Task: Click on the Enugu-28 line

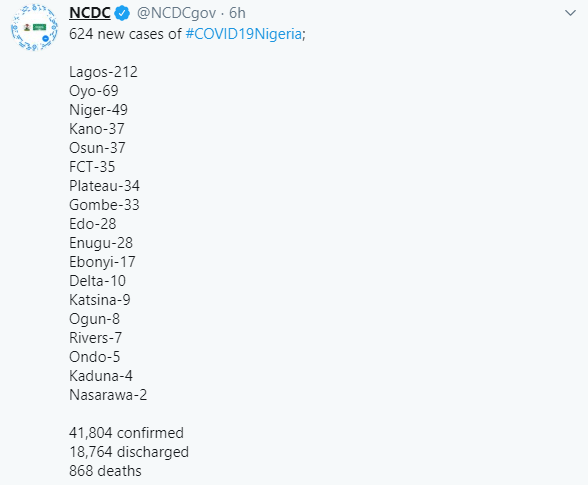Action: coord(101,243)
